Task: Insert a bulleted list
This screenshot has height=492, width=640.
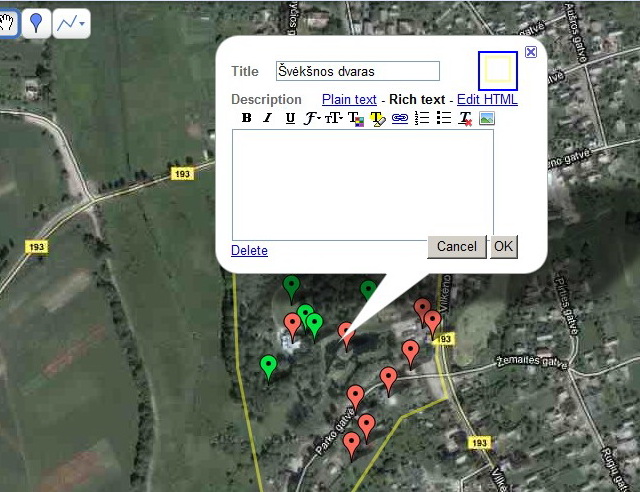Action: [x=443, y=118]
